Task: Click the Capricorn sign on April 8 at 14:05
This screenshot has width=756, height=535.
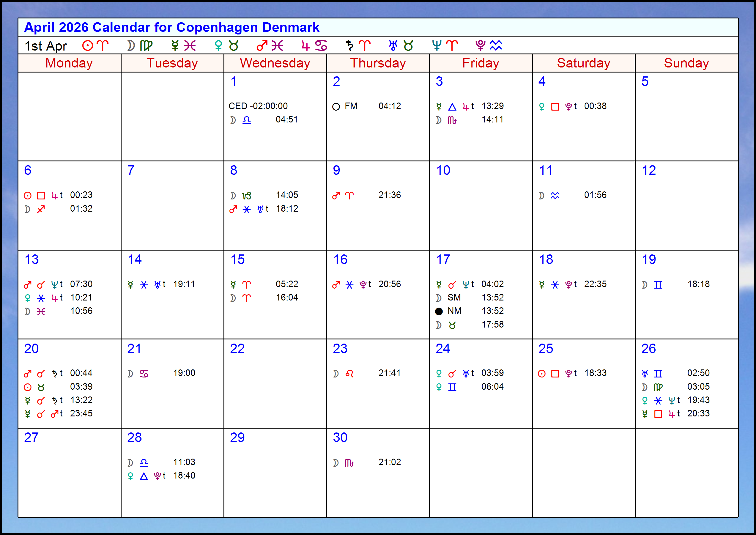Action: coord(247,196)
